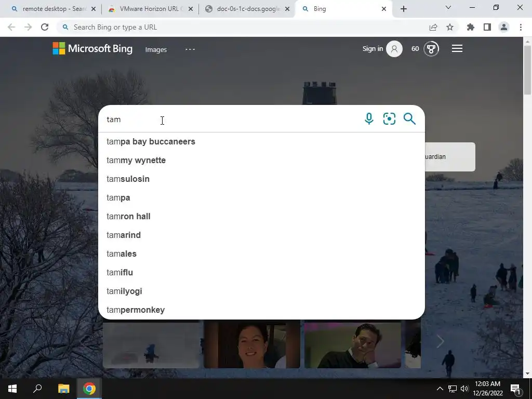Click Chrome icon in taskbar

click(89, 389)
